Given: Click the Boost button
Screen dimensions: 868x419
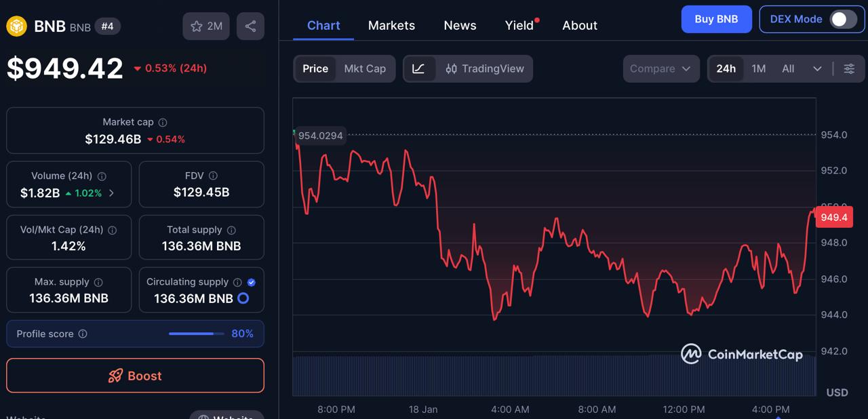Looking at the screenshot, I should tap(135, 376).
